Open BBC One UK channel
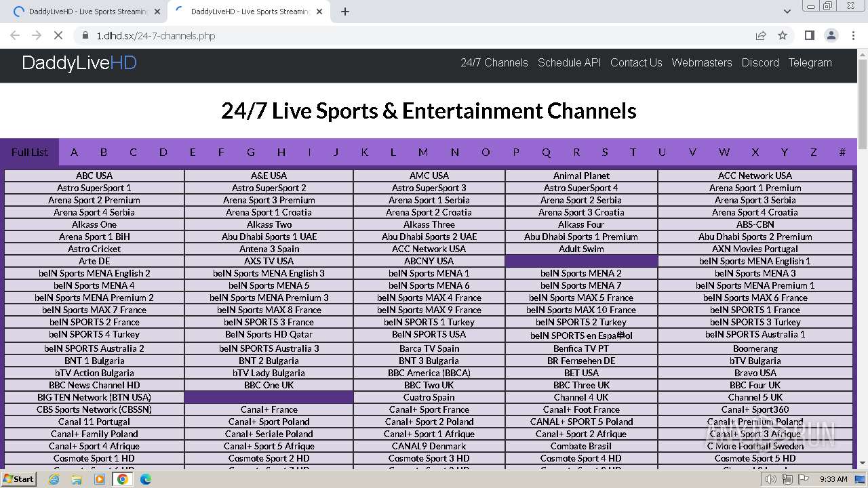 (x=269, y=385)
